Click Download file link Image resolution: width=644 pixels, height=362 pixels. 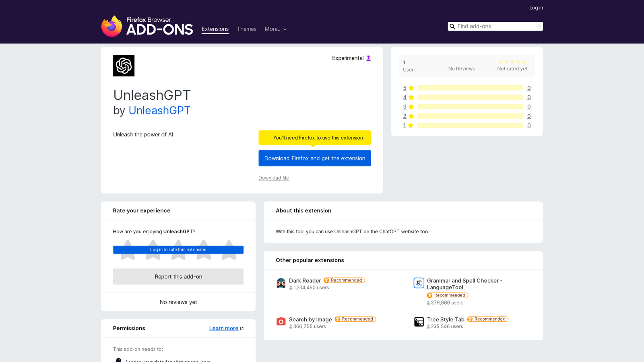point(274,178)
